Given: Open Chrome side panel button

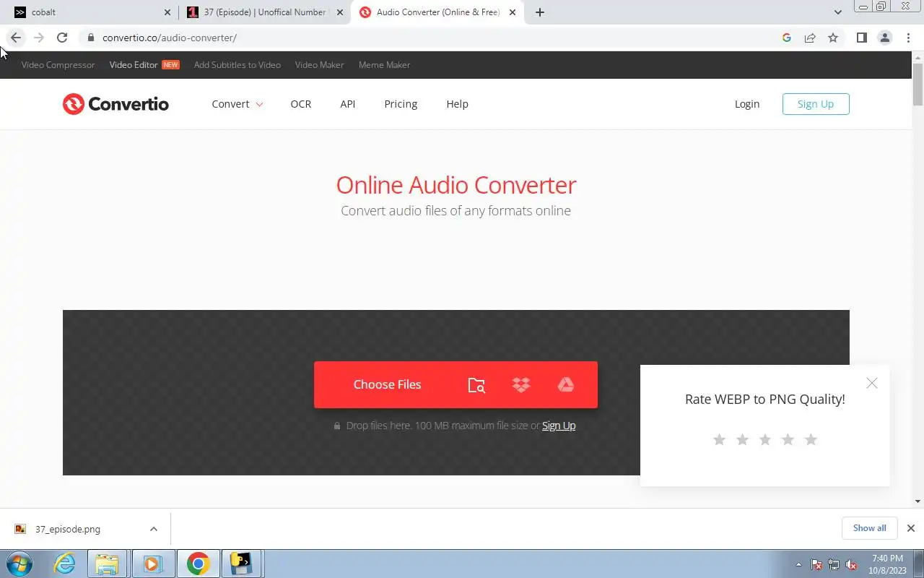Looking at the screenshot, I should click(861, 38).
